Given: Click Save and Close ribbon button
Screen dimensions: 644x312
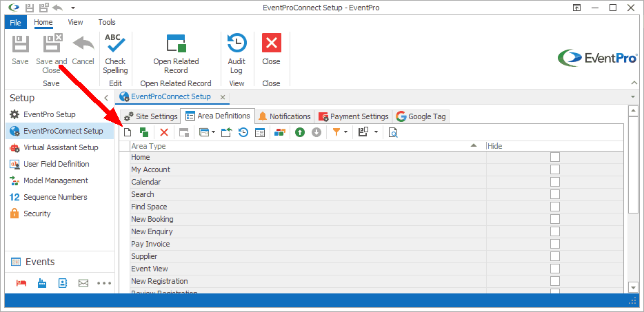Looking at the screenshot, I should pos(51,54).
